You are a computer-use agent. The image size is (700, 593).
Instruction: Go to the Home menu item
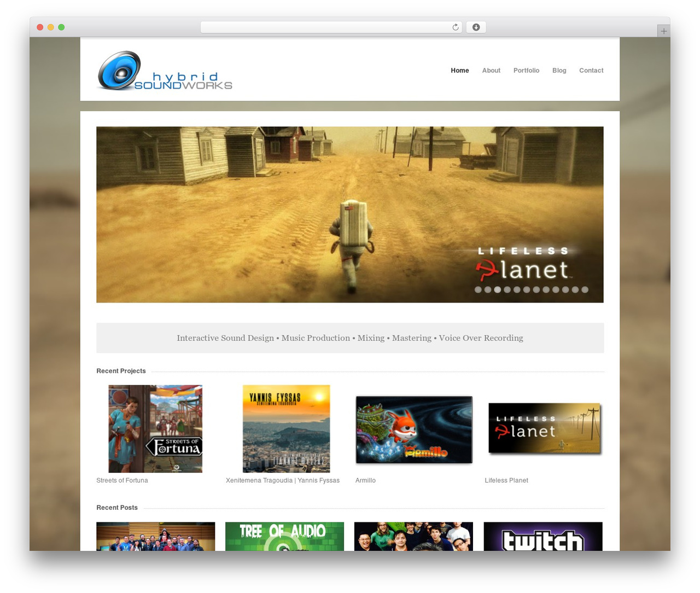(x=460, y=71)
